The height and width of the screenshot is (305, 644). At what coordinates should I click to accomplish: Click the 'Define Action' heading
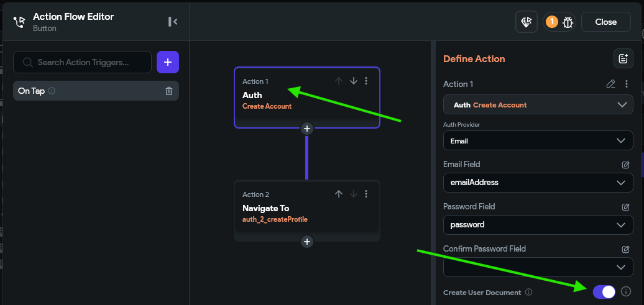474,58
